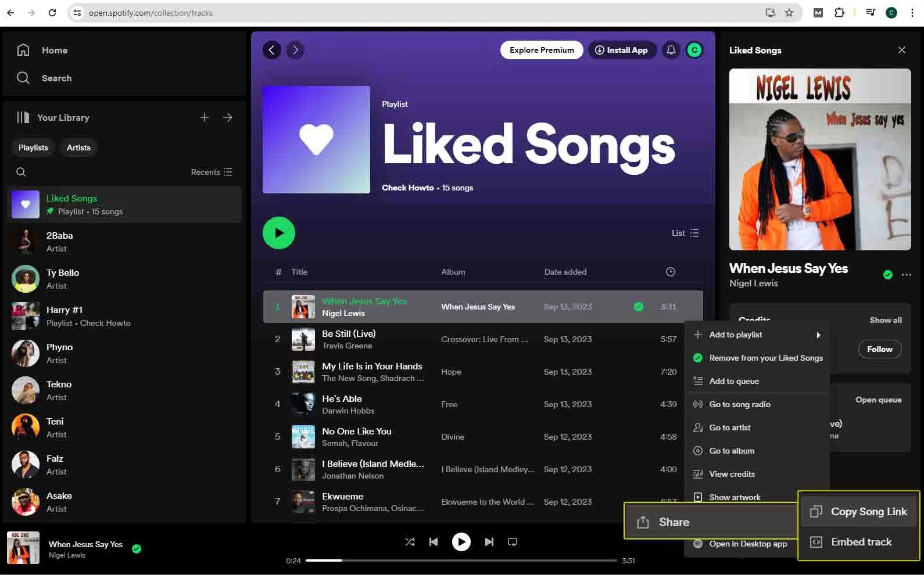
Task: Play Liked Songs with green play button
Action: [x=279, y=233]
